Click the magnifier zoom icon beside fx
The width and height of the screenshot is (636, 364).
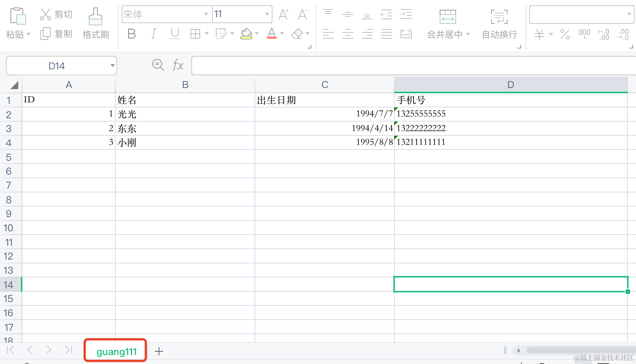(158, 65)
